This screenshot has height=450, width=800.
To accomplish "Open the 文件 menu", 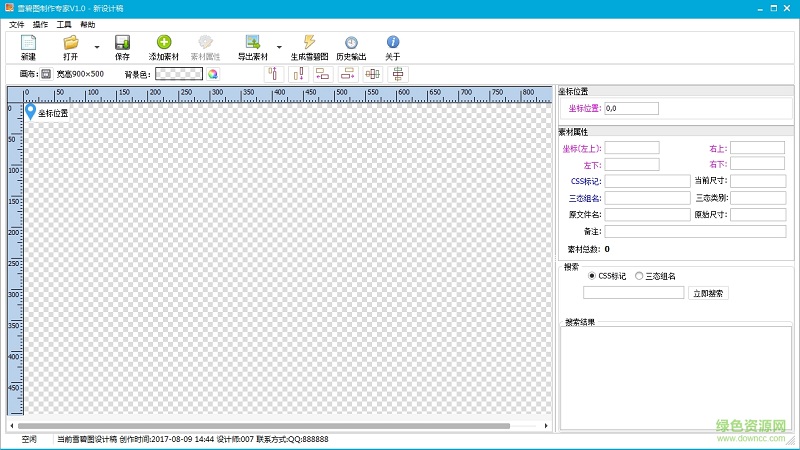I will point(17,23).
